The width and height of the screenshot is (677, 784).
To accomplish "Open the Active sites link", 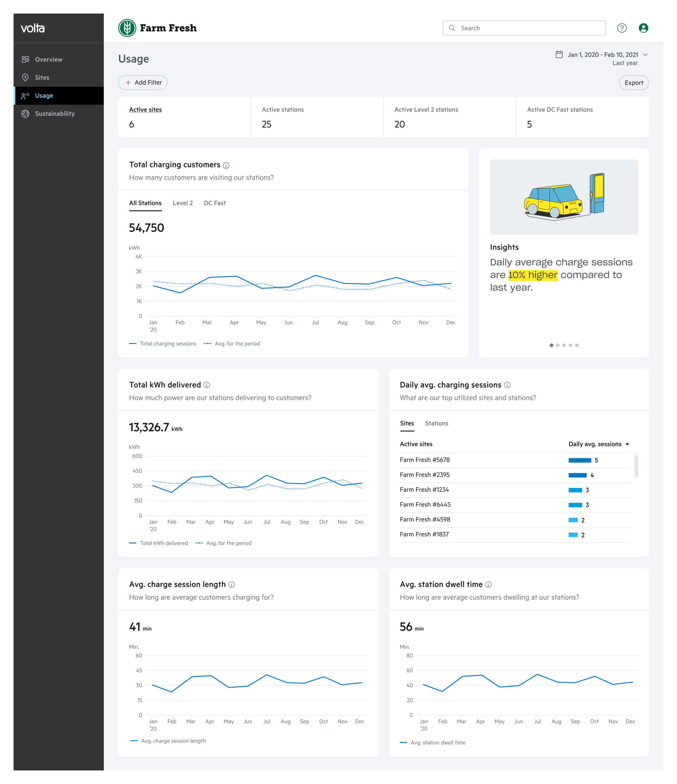I will (145, 110).
